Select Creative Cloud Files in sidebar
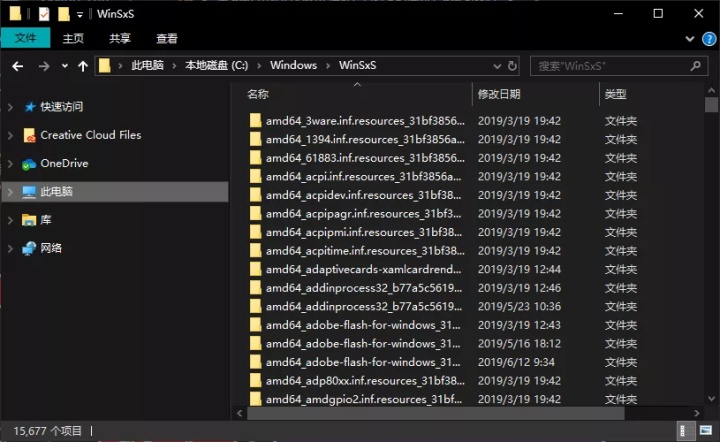This screenshot has height=442, width=720. pyautogui.click(x=90, y=135)
